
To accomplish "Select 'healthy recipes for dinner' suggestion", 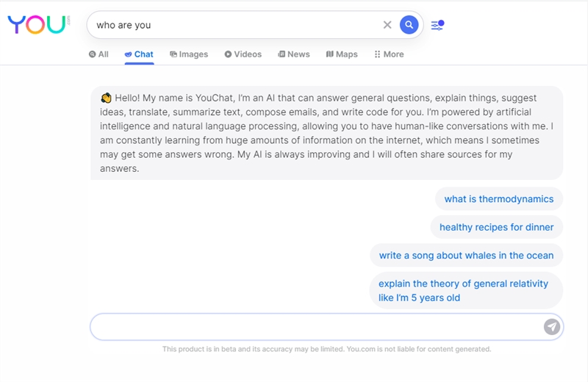I will (497, 227).
